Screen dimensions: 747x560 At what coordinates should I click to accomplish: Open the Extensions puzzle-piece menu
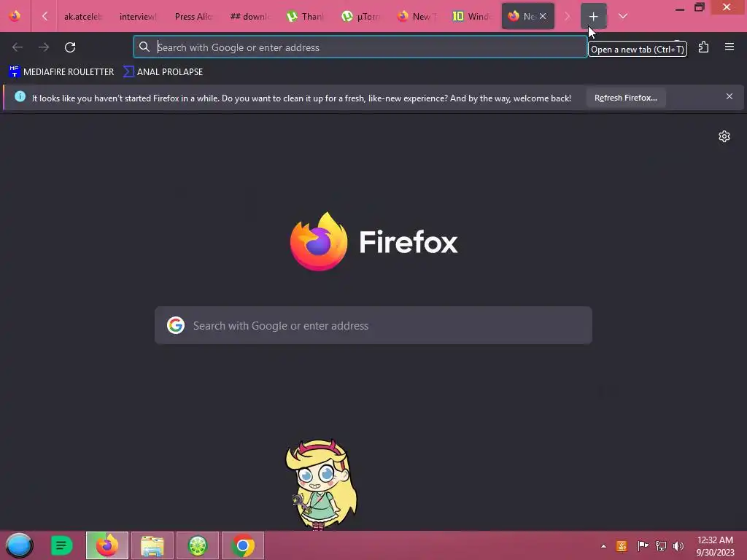(704, 47)
